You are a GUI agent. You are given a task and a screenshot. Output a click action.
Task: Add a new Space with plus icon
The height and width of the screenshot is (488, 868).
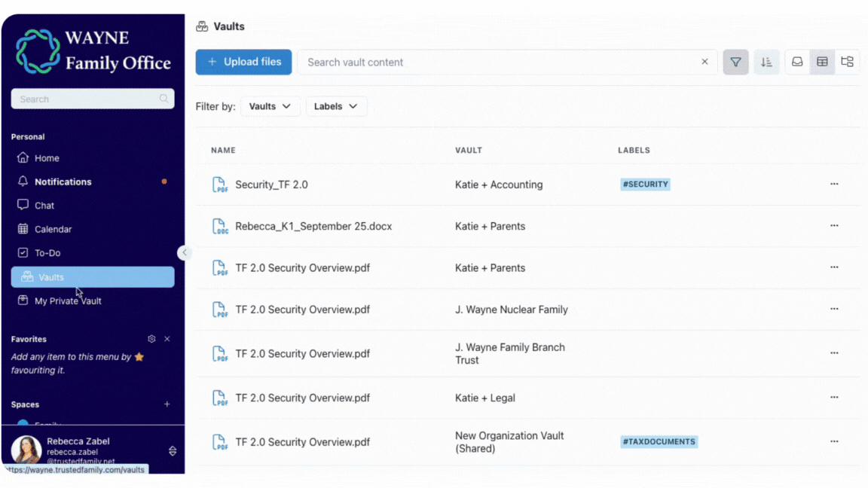167,404
